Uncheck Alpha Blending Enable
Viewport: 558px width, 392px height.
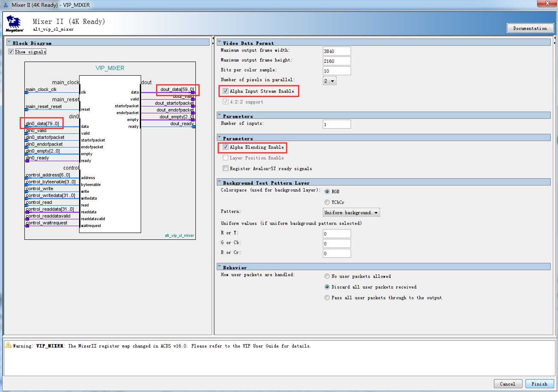225,147
